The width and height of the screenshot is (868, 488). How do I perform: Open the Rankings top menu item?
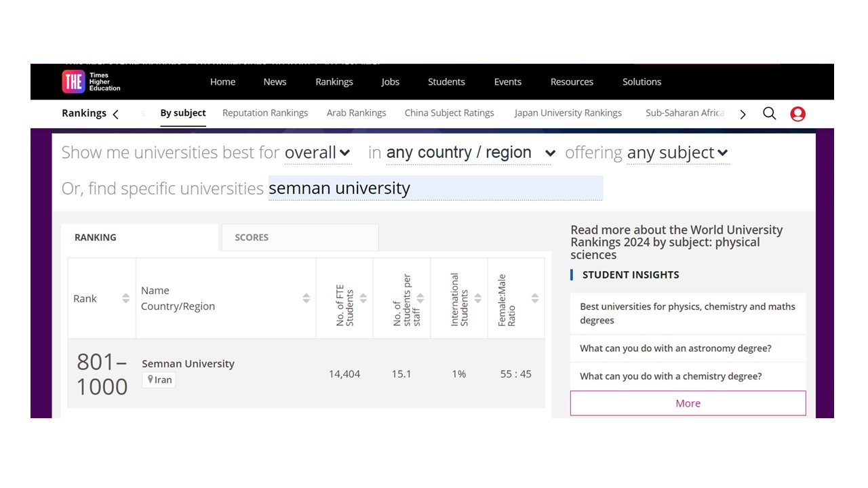(x=334, y=82)
